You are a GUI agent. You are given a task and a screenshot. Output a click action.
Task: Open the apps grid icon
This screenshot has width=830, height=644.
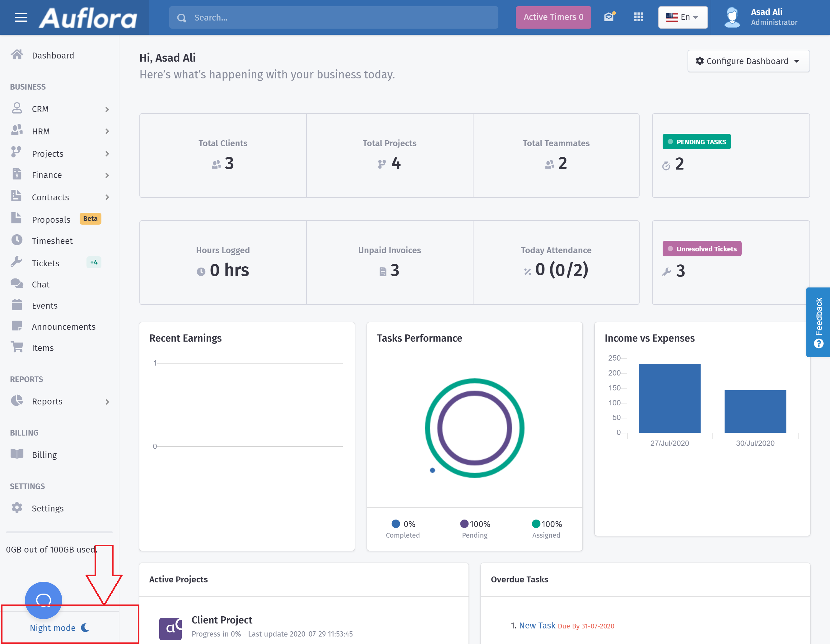coord(638,17)
